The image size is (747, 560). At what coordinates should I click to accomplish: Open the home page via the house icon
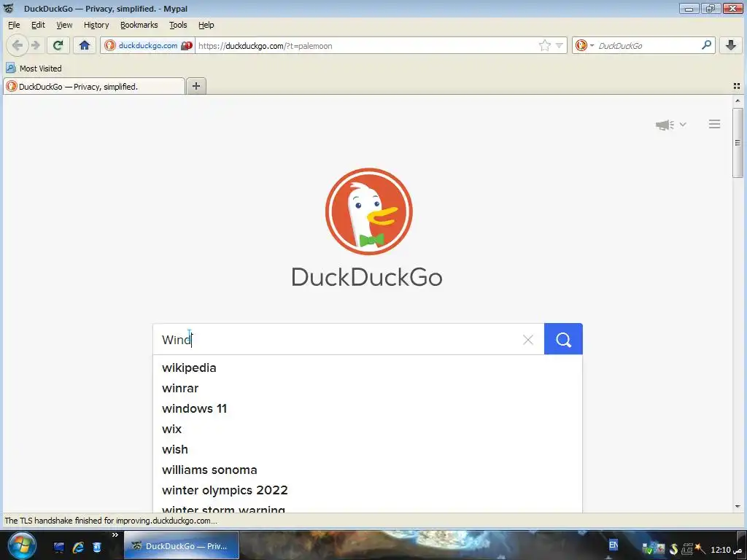(85, 45)
